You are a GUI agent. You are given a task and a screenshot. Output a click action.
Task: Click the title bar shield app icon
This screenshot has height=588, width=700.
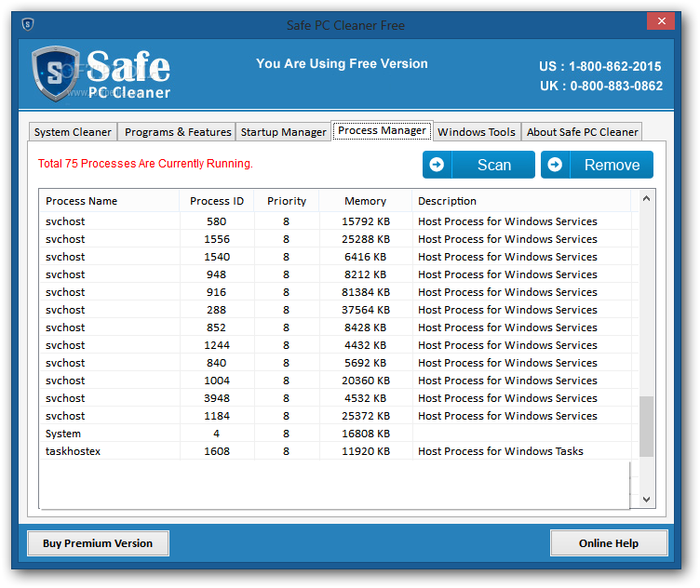pos(28,24)
